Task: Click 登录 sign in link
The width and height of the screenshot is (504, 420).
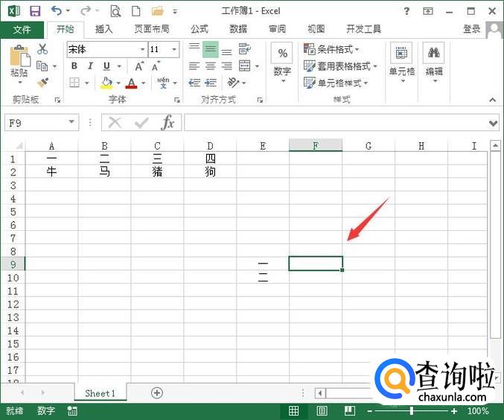Action: click(472, 29)
